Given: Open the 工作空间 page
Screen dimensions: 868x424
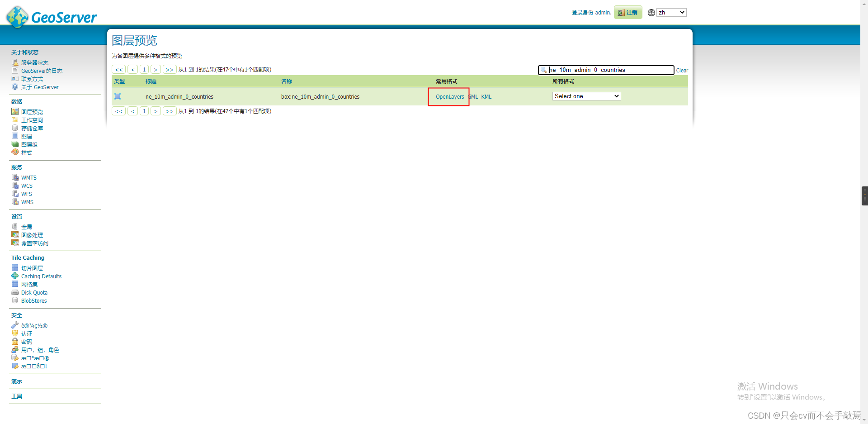Looking at the screenshot, I should [31, 120].
